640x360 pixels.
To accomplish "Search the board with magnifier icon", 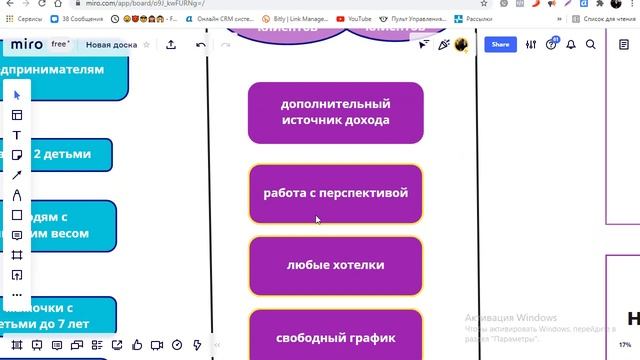I will 591,44.
